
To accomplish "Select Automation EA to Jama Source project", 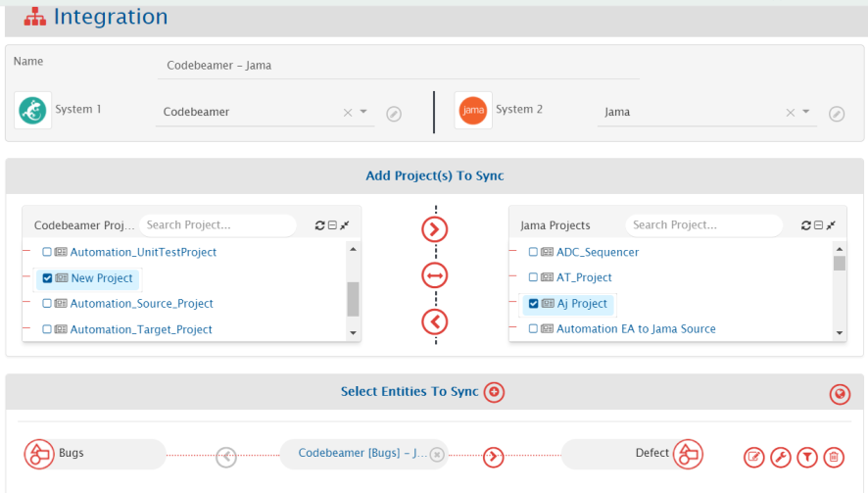I will tap(635, 329).
